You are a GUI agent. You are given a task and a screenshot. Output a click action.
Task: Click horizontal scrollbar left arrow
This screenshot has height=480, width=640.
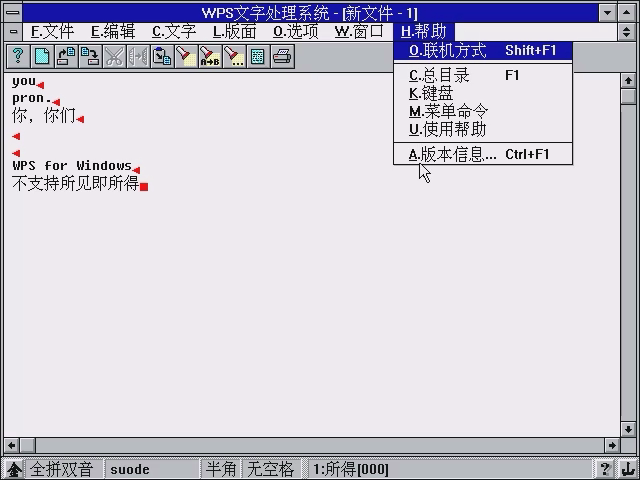[x=12, y=445]
